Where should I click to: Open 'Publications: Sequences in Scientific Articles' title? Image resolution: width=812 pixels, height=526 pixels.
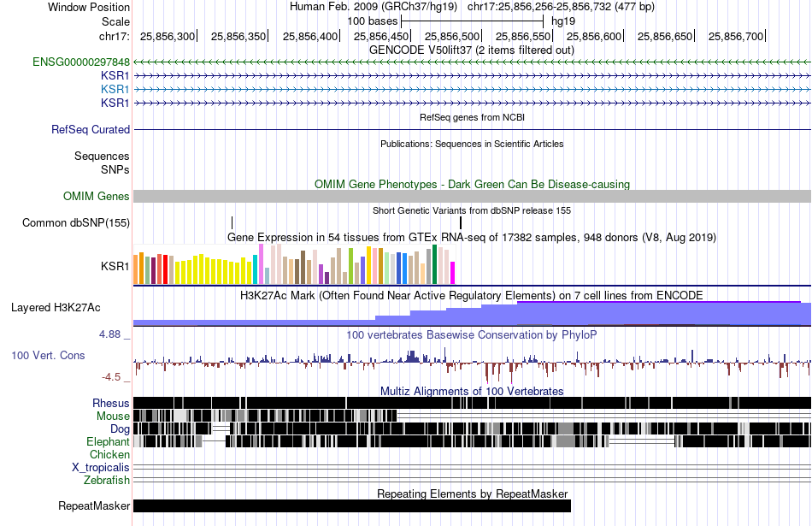tap(472, 144)
